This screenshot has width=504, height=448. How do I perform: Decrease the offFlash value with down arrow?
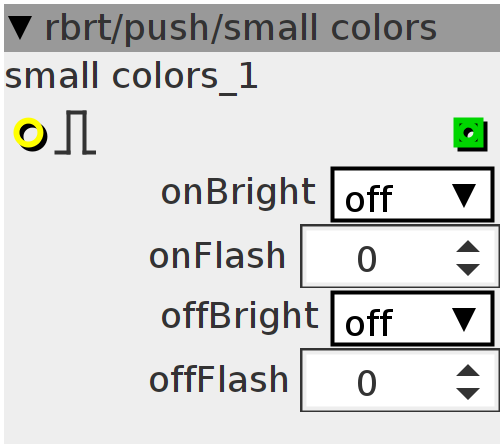click(x=468, y=394)
